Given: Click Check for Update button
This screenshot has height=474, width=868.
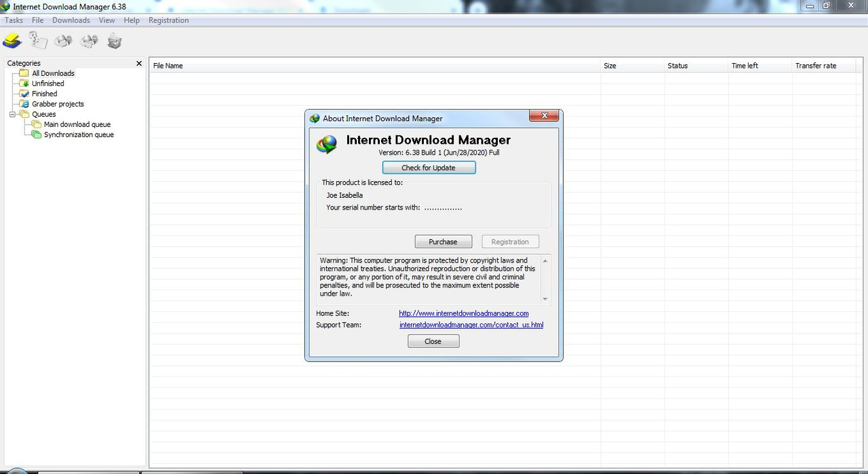Looking at the screenshot, I should [429, 167].
